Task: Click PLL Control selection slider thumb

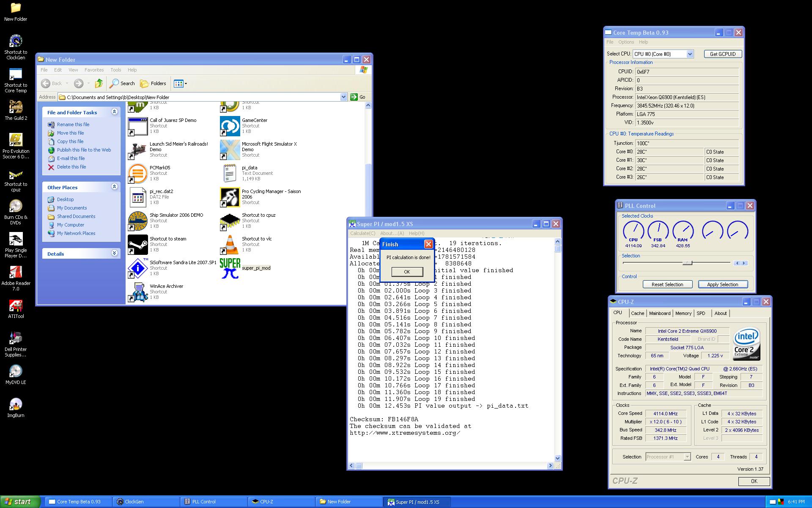Action: point(688,263)
